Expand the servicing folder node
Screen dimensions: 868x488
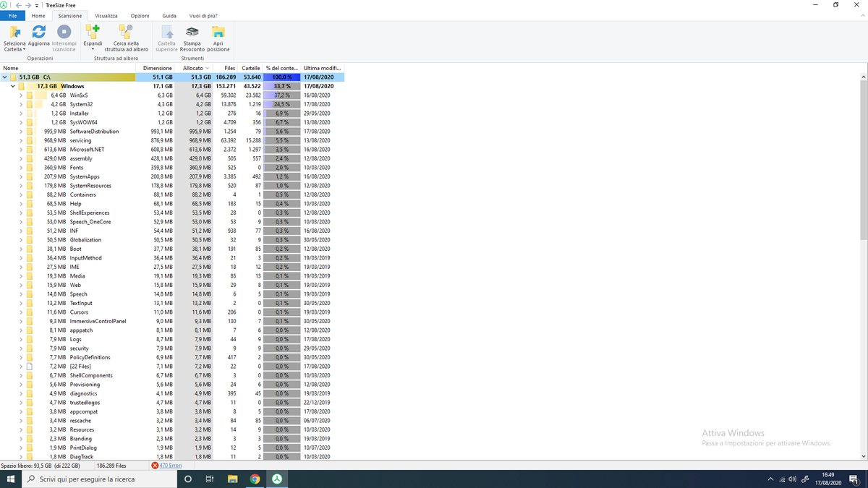point(21,140)
